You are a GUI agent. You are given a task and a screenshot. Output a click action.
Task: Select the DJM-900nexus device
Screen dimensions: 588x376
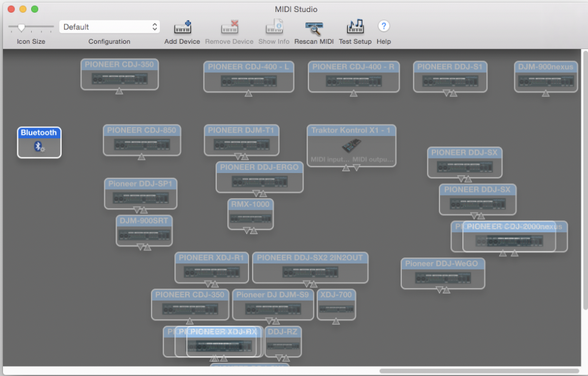coord(545,77)
